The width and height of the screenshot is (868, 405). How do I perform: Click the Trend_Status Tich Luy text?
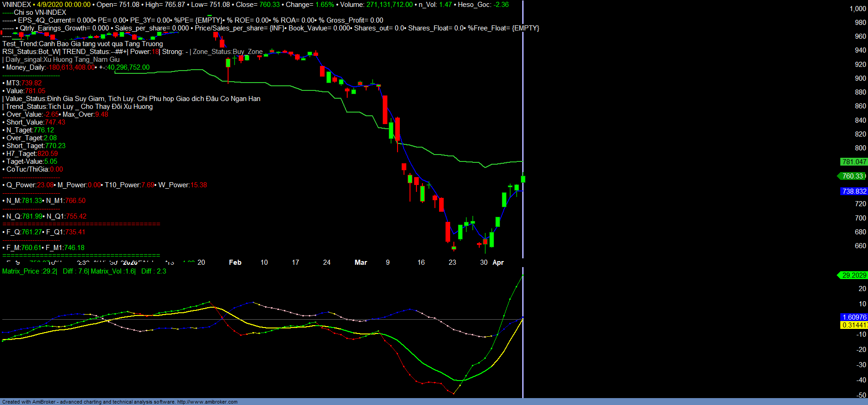tap(79, 107)
